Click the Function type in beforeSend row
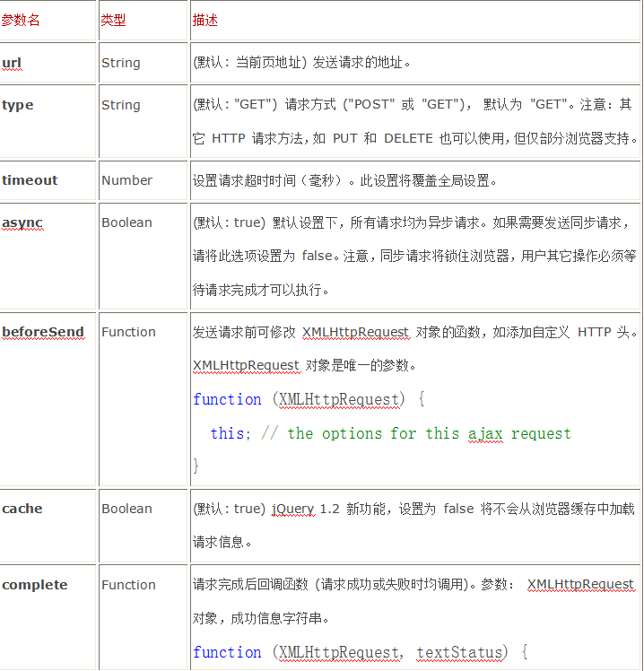Viewport: 644px width, 671px height. [128, 332]
